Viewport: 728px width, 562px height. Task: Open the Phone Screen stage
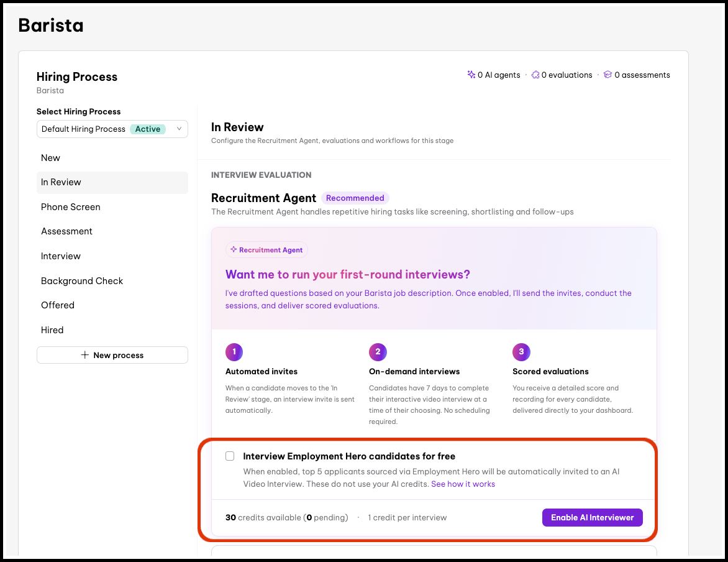(x=112, y=207)
